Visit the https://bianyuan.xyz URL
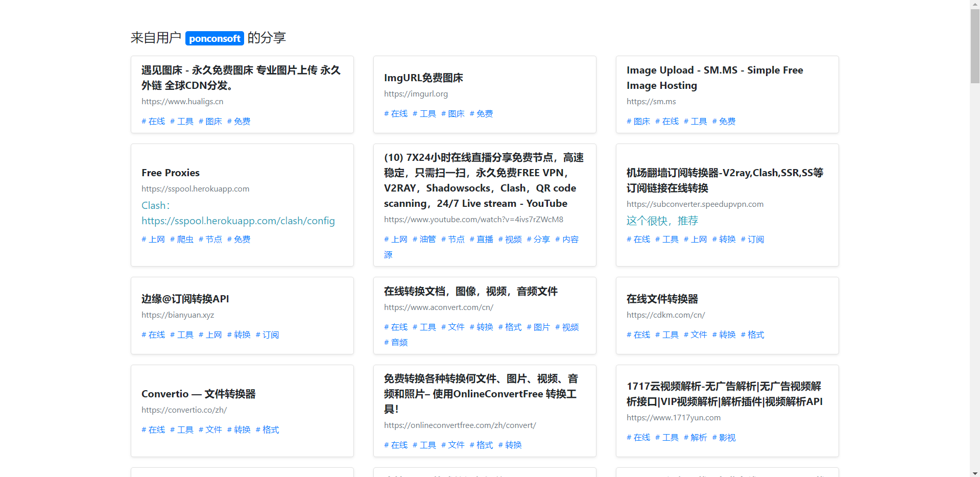980x477 pixels. pos(178,315)
